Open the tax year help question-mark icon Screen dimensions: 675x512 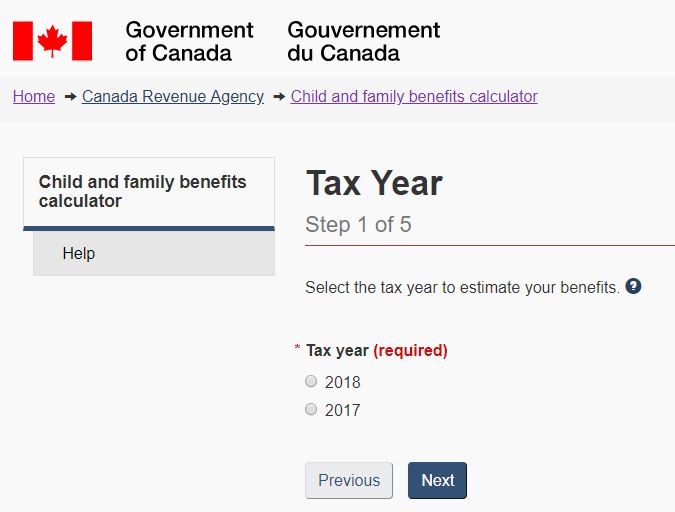coord(633,286)
